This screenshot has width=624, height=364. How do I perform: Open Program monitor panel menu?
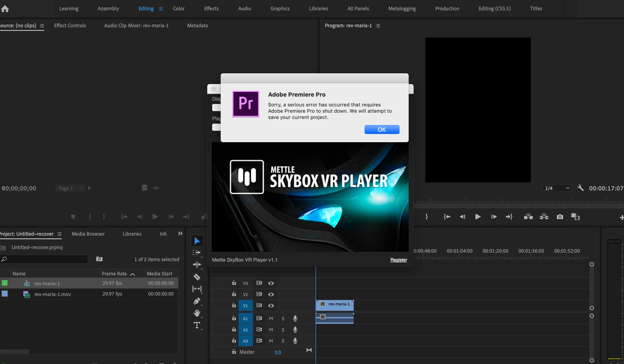pos(378,26)
